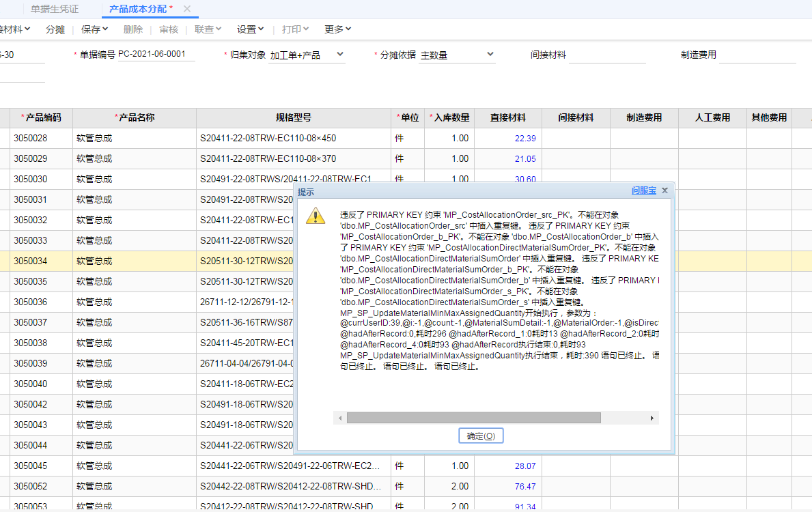The width and height of the screenshot is (812, 512).
Task: Open the 保存 dropdown menu
Action: 94,29
